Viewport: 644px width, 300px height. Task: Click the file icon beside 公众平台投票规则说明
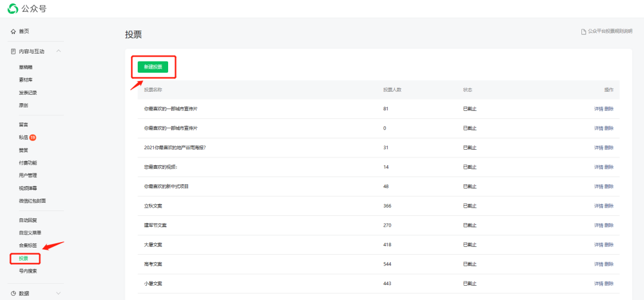584,32
